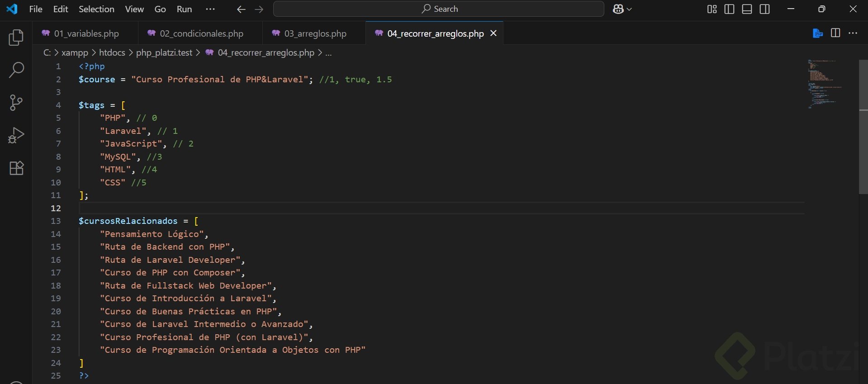
Task: Open the Search view in activity bar
Action: click(x=16, y=70)
